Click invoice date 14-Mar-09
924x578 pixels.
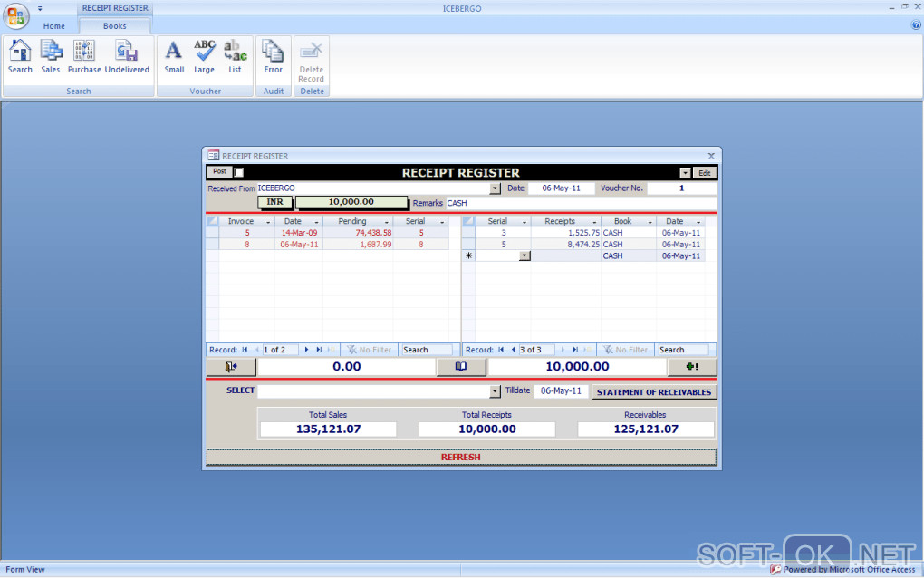299,233
